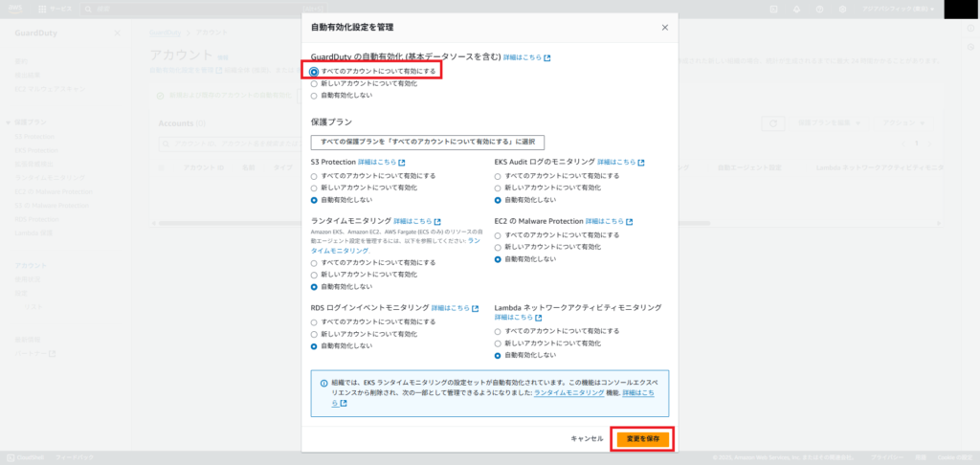
Task: Focus the AWS top search bar
Action: 203,10
